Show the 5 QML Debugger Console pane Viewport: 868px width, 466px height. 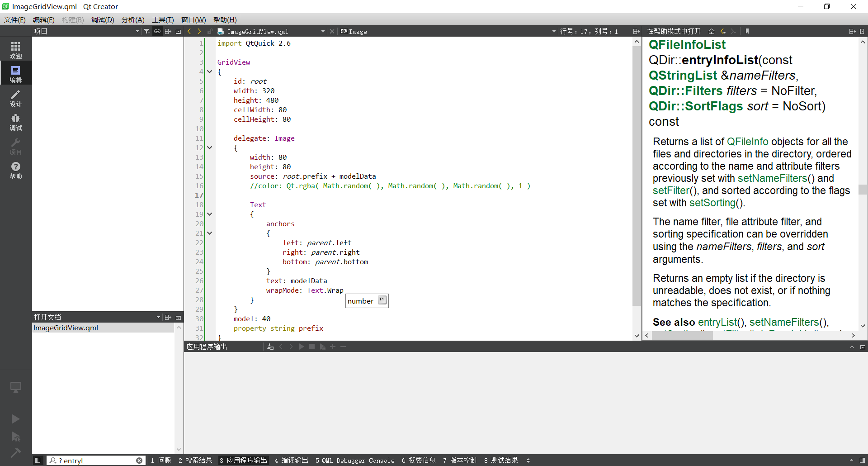pyautogui.click(x=355, y=460)
